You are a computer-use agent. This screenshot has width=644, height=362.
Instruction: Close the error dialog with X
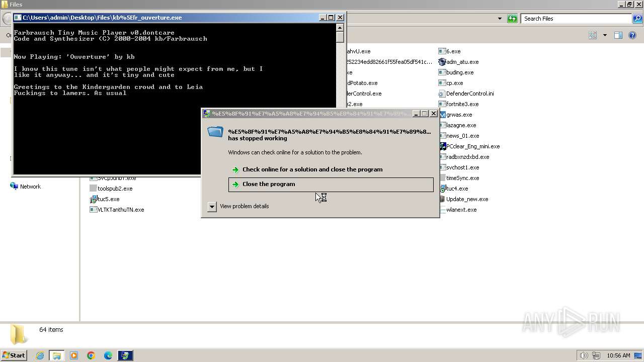click(434, 114)
